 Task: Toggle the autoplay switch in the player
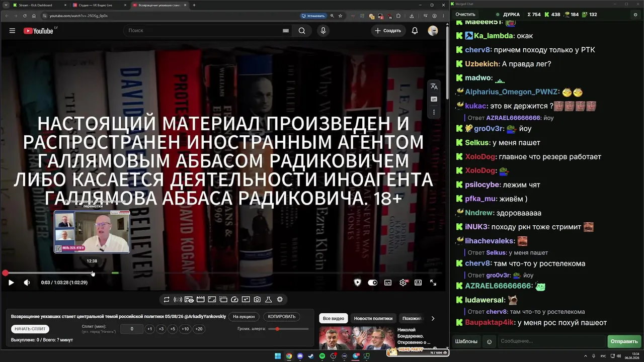pyautogui.click(x=373, y=283)
